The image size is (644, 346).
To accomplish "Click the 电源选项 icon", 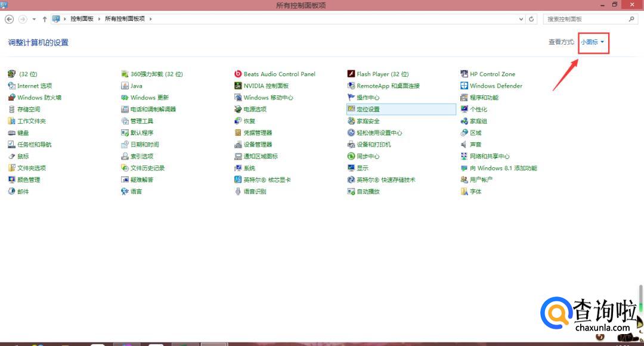I will coord(238,109).
